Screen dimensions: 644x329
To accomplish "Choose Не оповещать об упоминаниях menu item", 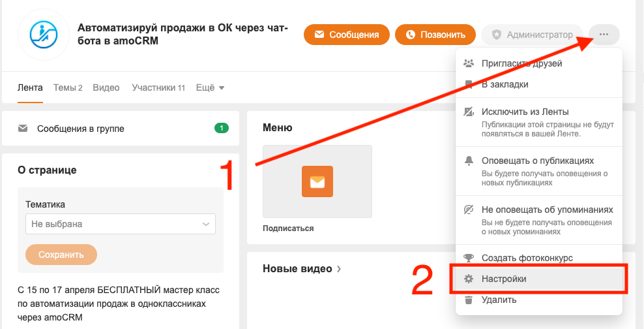I will pyautogui.click(x=539, y=220).
